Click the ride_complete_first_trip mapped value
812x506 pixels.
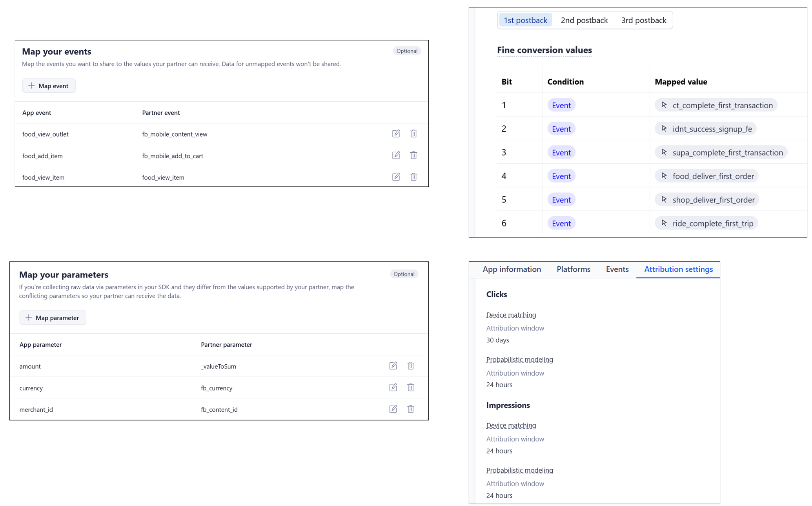pyautogui.click(x=706, y=223)
